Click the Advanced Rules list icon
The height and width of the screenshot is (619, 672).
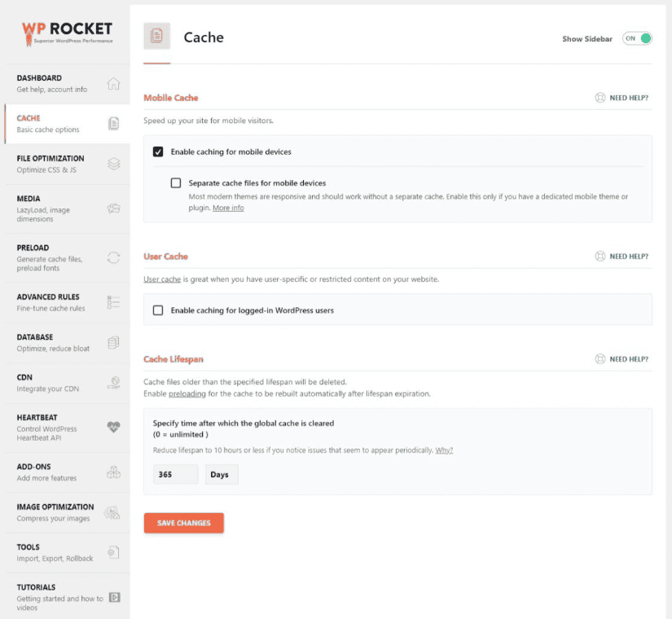point(113,302)
